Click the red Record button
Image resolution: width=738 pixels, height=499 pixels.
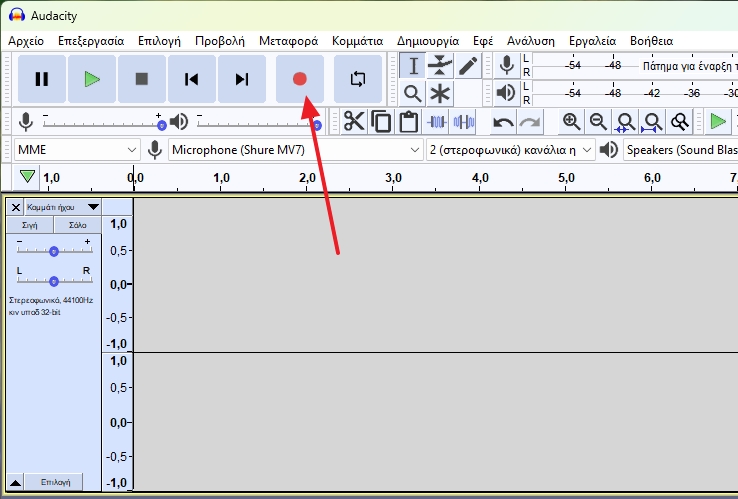click(299, 79)
